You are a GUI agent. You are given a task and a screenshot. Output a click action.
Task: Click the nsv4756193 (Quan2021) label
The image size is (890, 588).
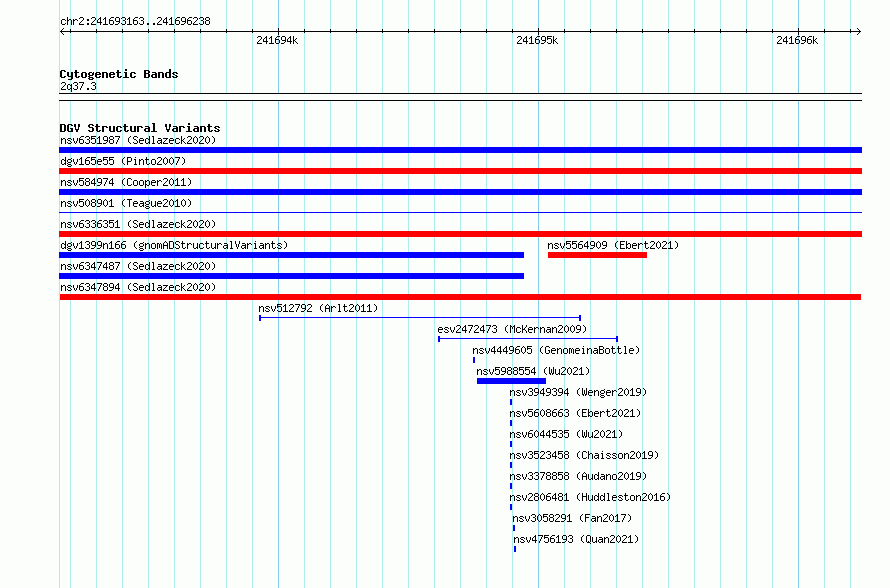pos(576,539)
